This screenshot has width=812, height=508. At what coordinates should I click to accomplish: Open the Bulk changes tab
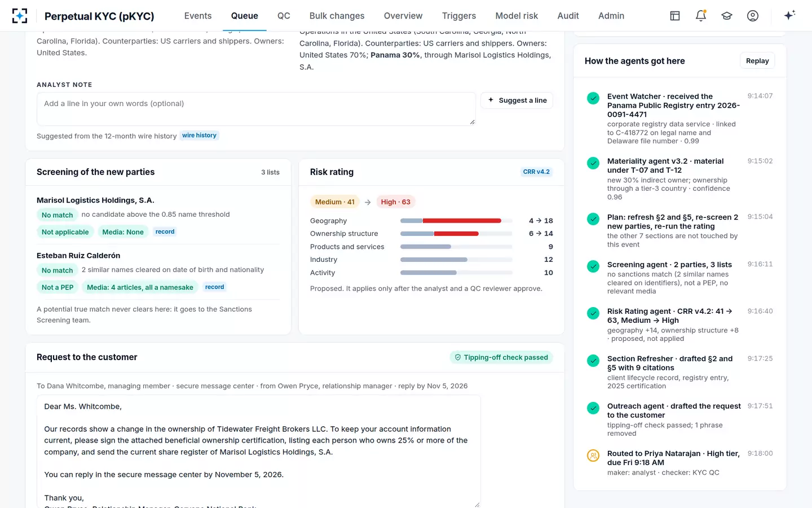click(x=337, y=16)
